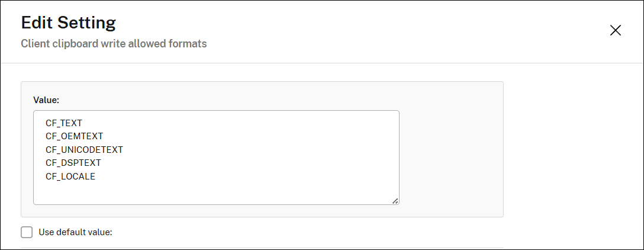Click the "Edit Setting" dialog title
Image resolution: width=644 pixels, height=250 pixels.
click(68, 23)
